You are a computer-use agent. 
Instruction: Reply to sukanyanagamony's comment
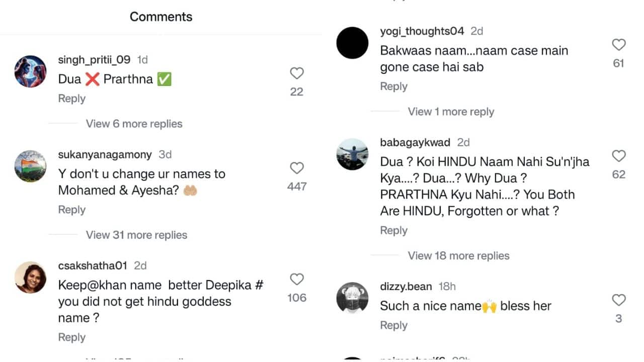click(71, 210)
